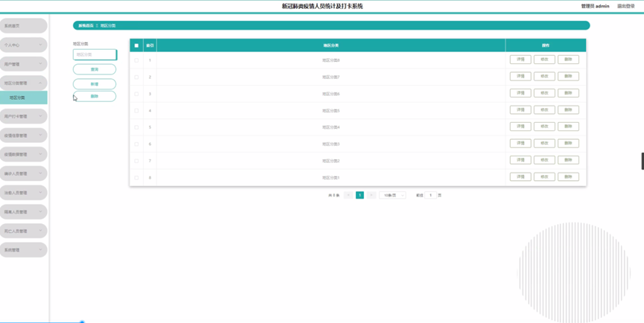Expand the 用户管理 sidebar menu
Viewport: 644px width, 323px height.
click(x=23, y=64)
